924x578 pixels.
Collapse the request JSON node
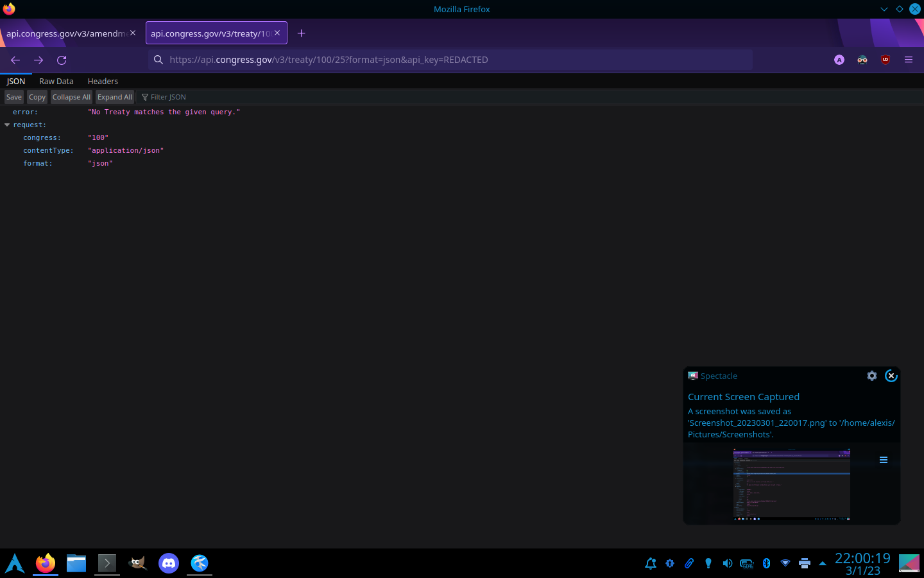(x=7, y=125)
